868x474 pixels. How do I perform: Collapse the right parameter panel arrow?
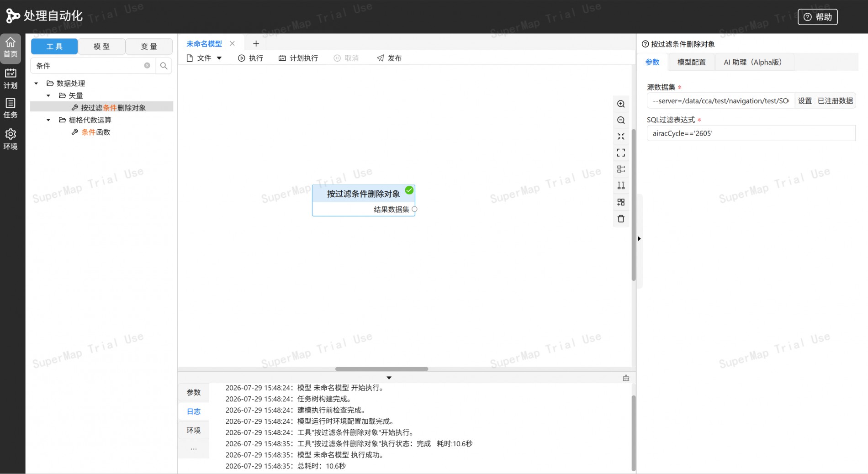(x=639, y=238)
